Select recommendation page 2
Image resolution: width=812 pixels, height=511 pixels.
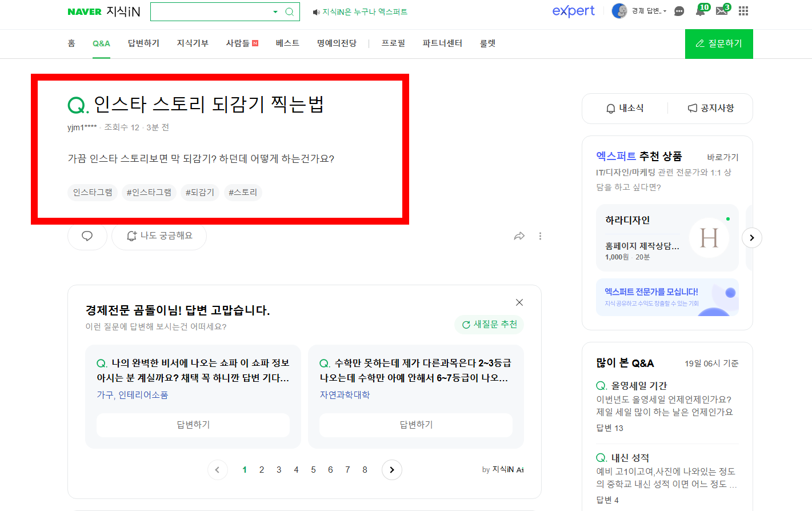coord(262,470)
